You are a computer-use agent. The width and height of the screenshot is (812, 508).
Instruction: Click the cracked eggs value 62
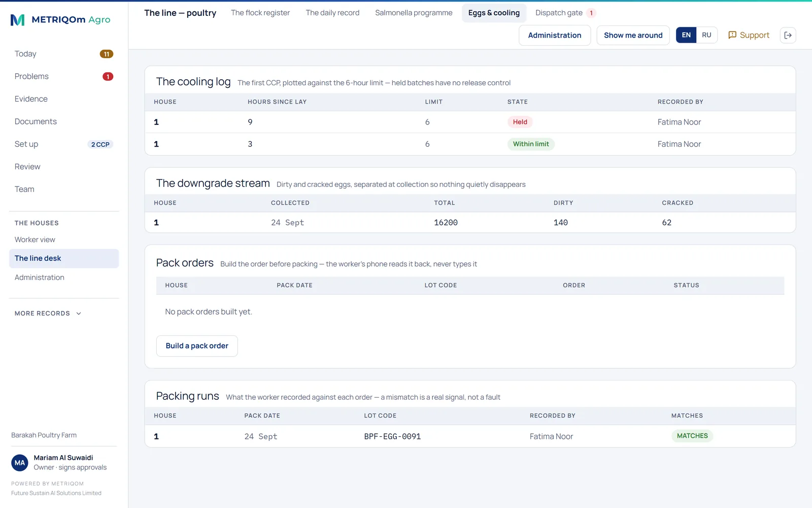coord(667,223)
